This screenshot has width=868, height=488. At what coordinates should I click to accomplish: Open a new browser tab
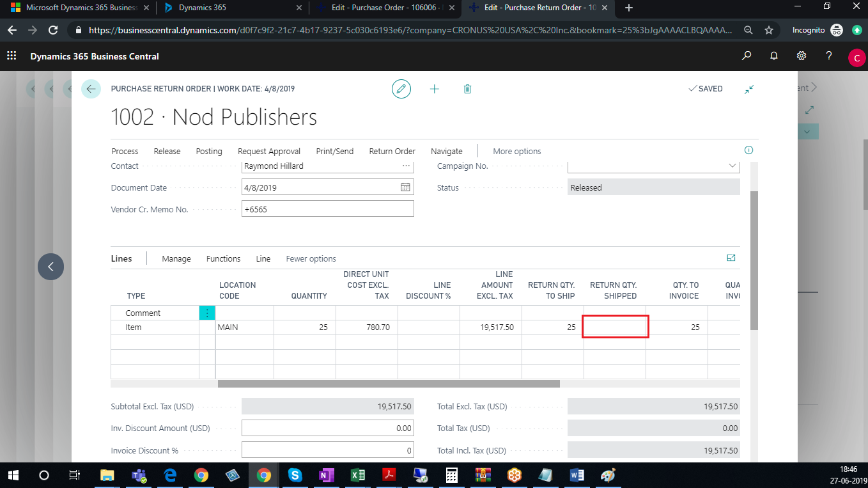click(x=629, y=8)
